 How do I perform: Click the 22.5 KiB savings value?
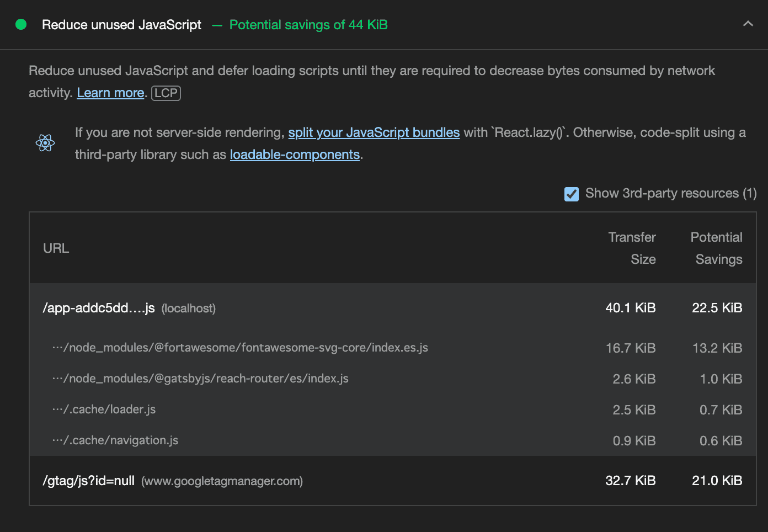[717, 308]
